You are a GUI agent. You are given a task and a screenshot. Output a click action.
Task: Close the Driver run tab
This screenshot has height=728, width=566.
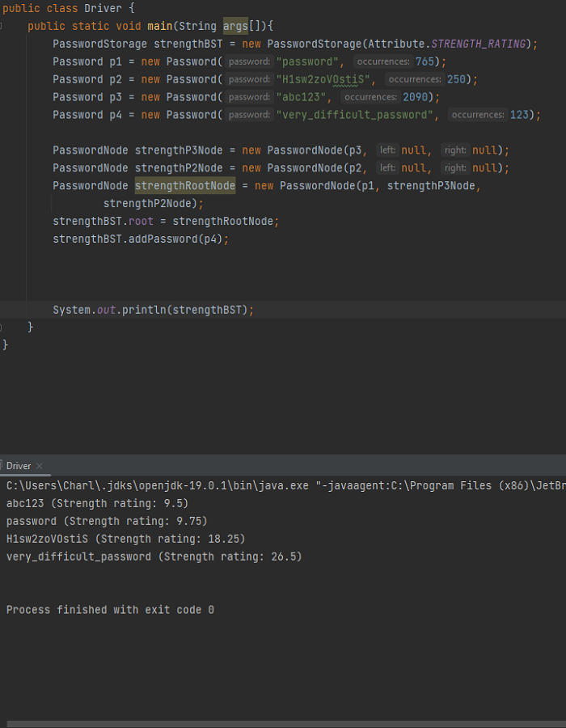[x=40, y=466]
